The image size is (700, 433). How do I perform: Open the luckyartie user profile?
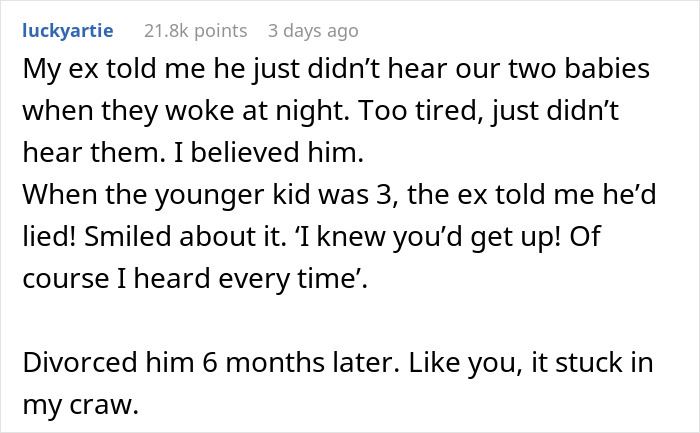point(67,31)
